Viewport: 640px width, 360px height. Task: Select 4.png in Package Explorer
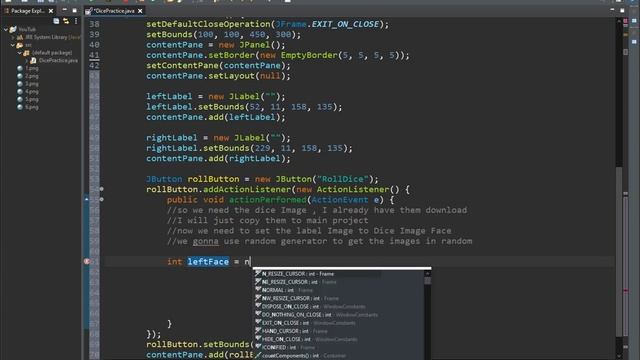[32, 91]
